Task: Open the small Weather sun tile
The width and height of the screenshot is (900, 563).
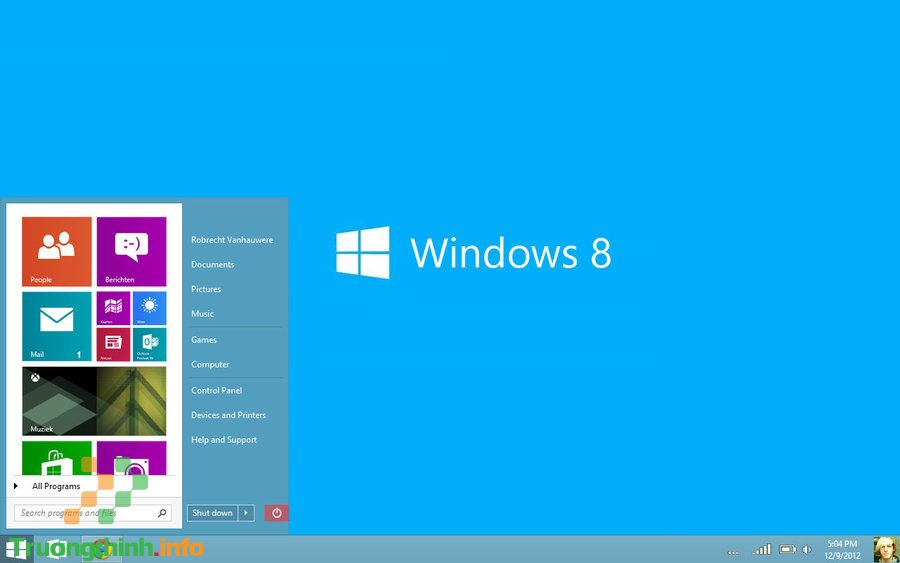Action: pyautogui.click(x=149, y=308)
